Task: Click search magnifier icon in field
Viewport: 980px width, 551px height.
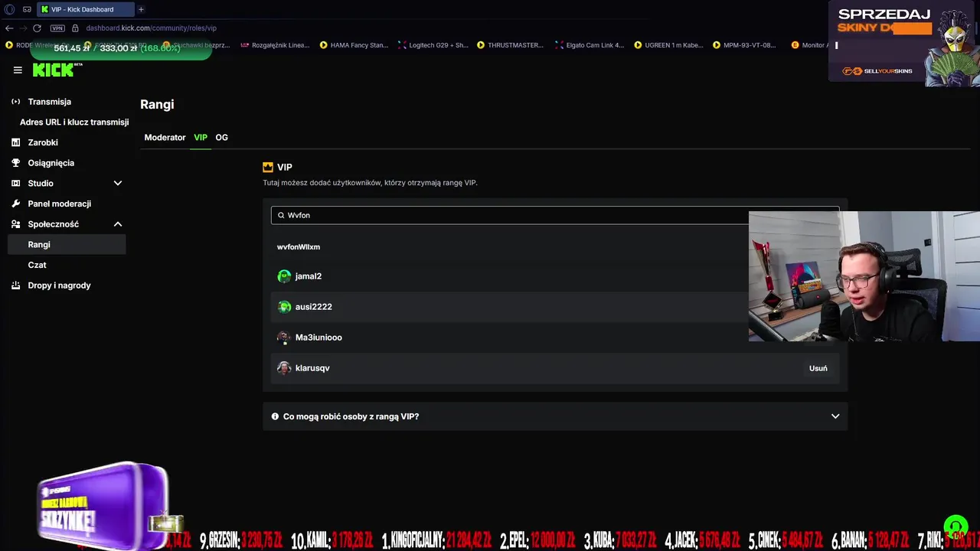Action: (281, 216)
